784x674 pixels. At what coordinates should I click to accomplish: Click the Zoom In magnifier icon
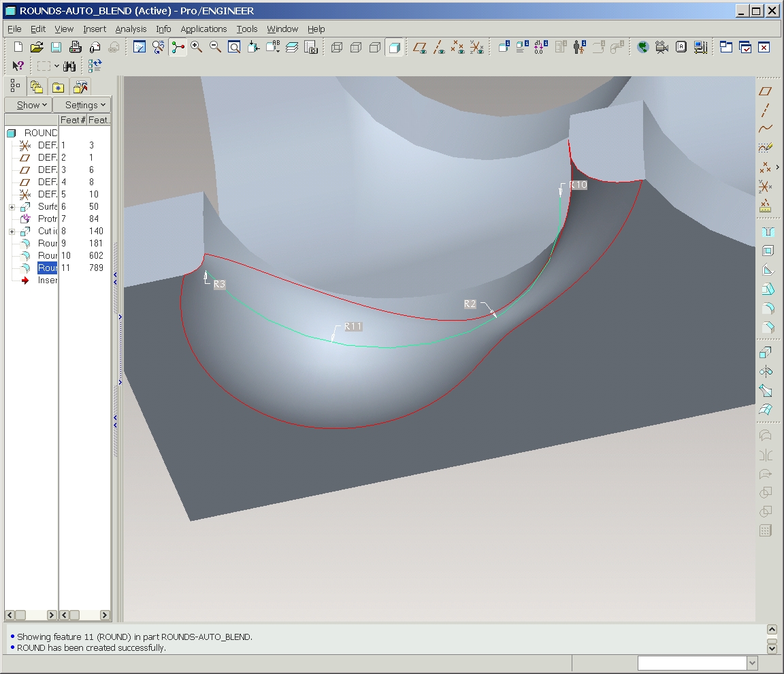(x=197, y=47)
